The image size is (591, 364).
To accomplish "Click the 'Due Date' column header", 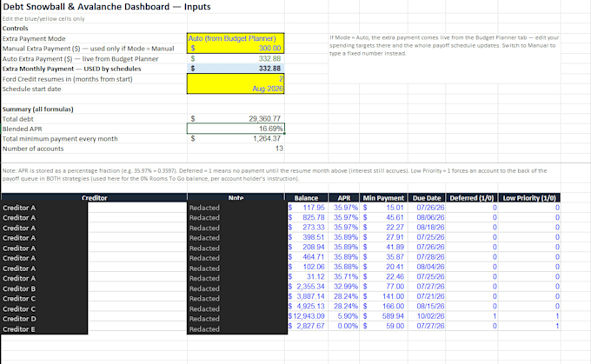I will pyautogui.click(x=427, y=198).
